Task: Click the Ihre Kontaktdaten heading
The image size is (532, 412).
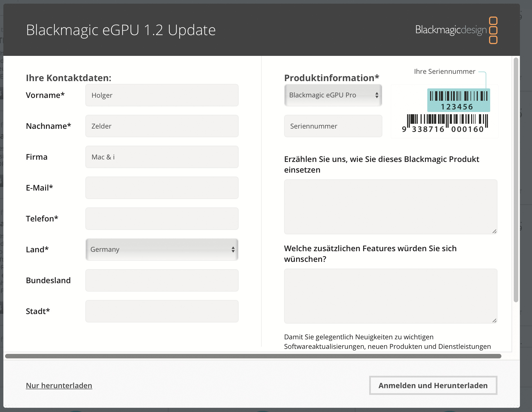Action: (x=69, y=78)
